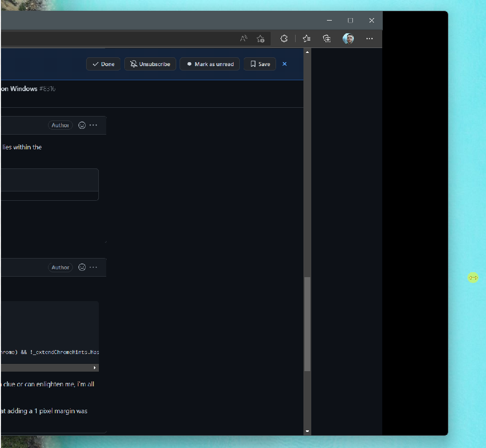Open the second comment's options menu
Screen dimensions: 486x448
tap(93, 267)
